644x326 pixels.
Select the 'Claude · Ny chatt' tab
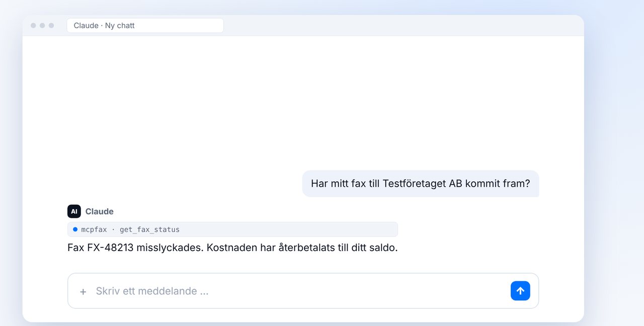point(145,26)
